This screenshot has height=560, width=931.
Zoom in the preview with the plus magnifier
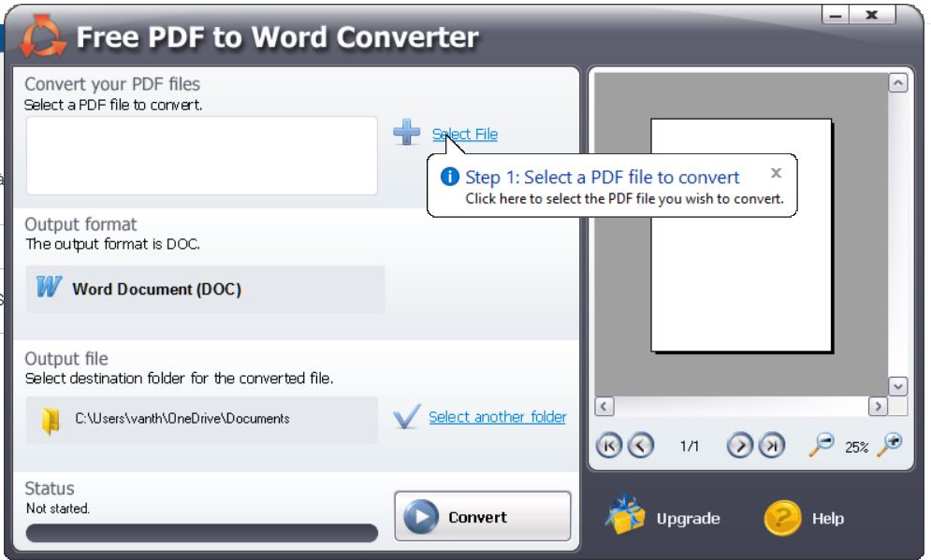click(890, 444)
